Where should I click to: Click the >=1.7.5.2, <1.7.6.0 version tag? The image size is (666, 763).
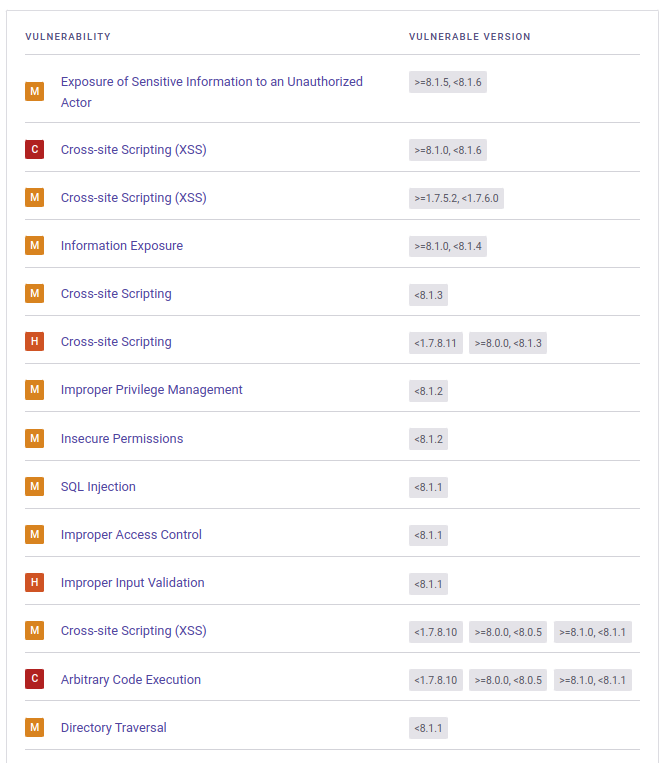pyautogui.click(x=456, y=199)
